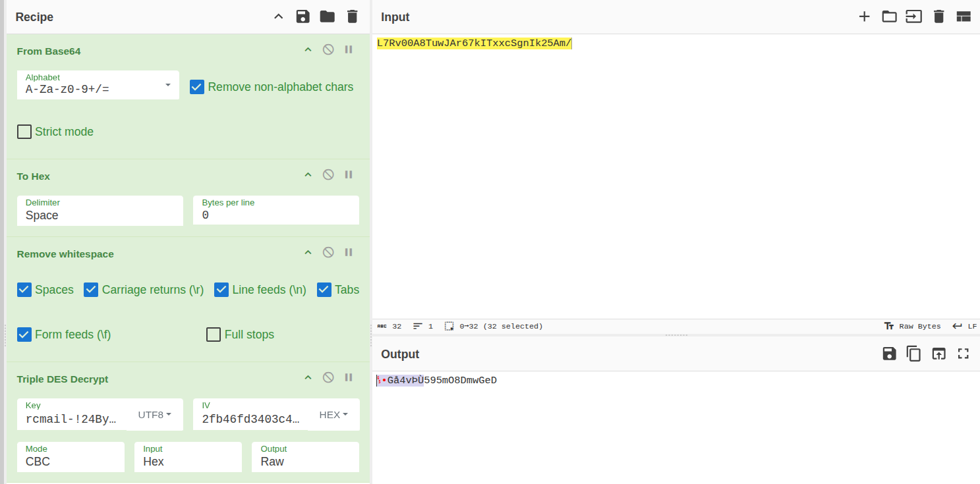Viewport: 980px width, 484px height.
Task: Load a recipe using the folder icon
Action: coord(328,16)
